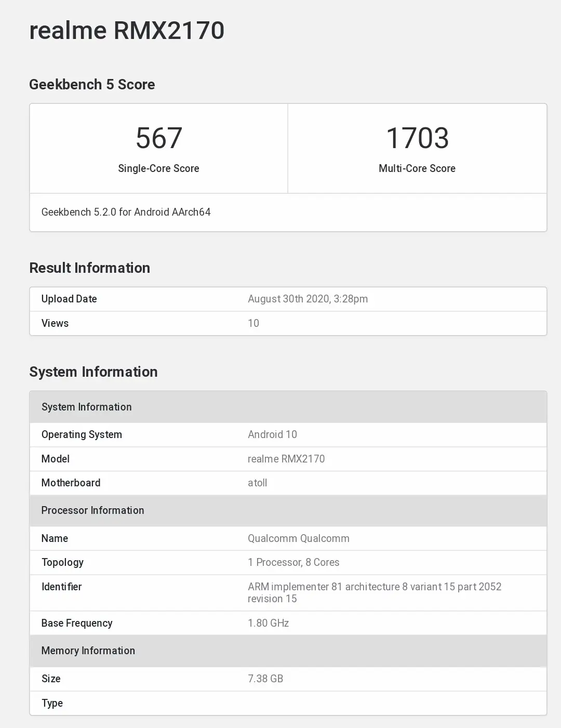Click the Base Frequency label
The width and height of the screenshot is (561, 728).
pyautogui.click(x=77, y=623)
